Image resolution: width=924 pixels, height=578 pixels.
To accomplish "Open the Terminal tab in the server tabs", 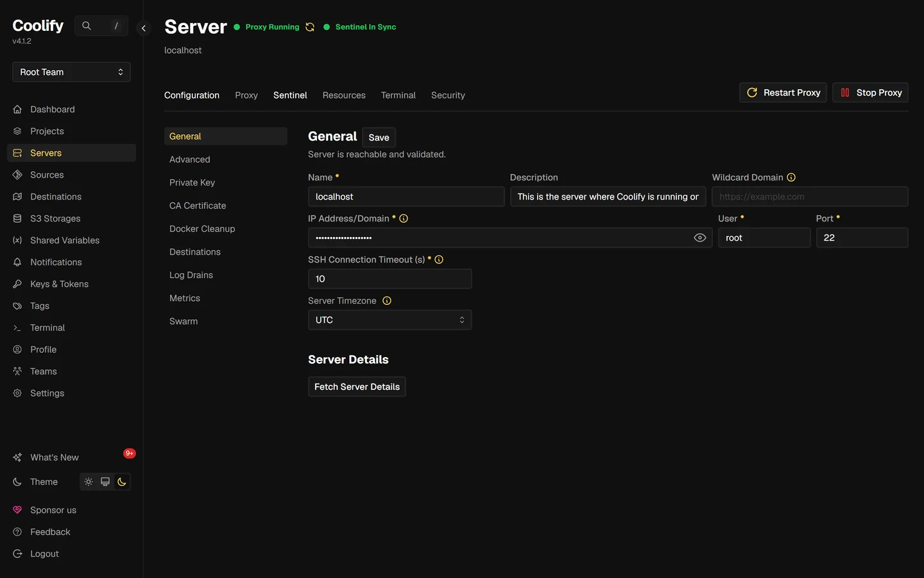I will coord(398,95).
